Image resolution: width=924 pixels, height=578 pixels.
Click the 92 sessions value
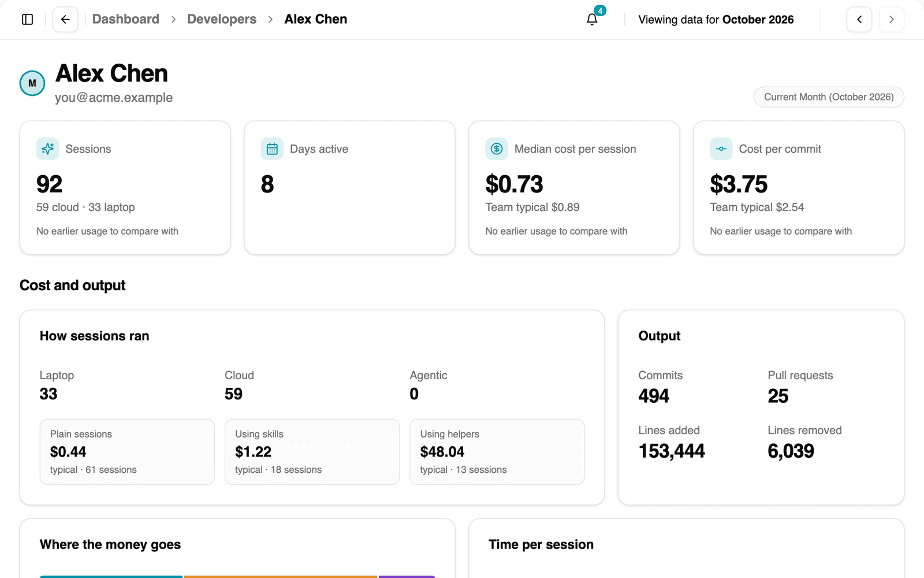tap(49, 184)
